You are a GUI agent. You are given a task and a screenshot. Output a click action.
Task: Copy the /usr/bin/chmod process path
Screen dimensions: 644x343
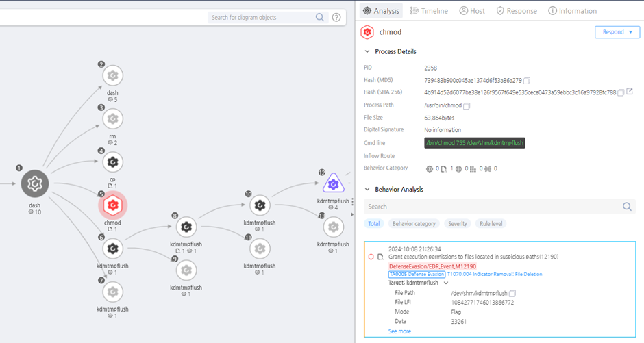(467, 105)
